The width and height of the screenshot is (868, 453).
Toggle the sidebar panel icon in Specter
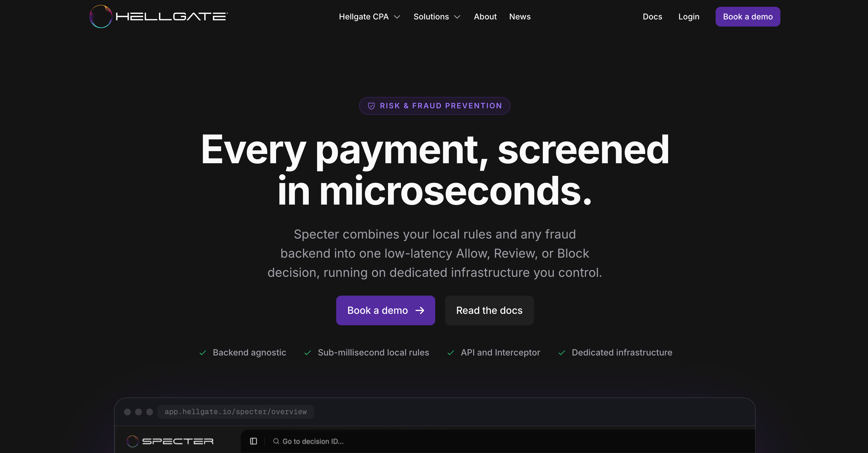click(x=253, y=441)
